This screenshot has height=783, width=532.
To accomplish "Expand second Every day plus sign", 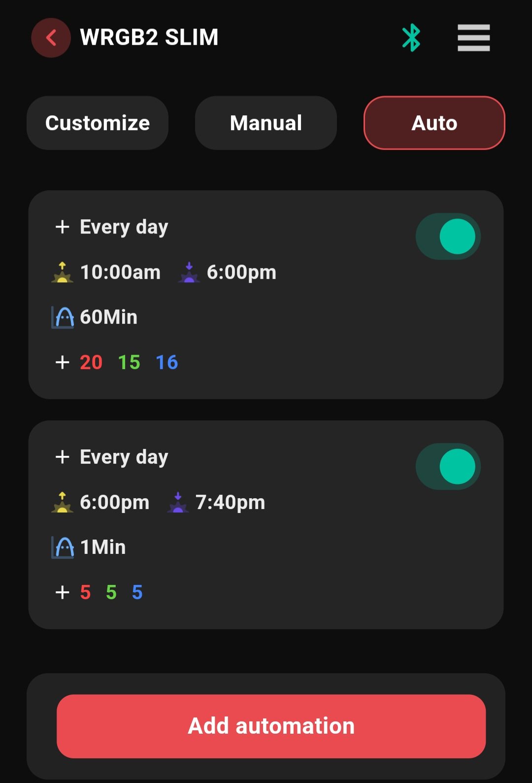I will (62, 457).
